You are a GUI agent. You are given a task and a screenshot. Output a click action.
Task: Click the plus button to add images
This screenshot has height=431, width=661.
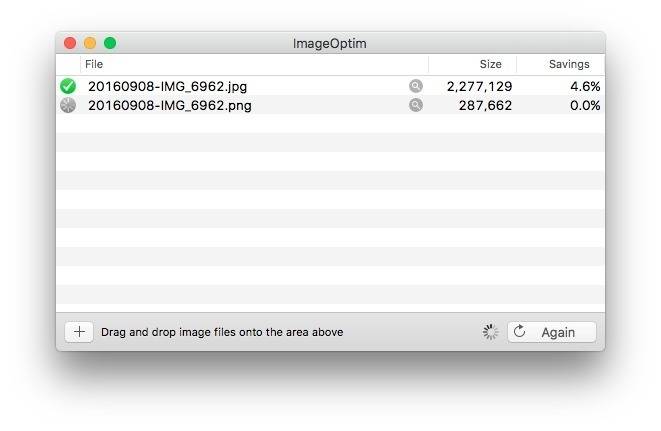[x=79, y=332]
